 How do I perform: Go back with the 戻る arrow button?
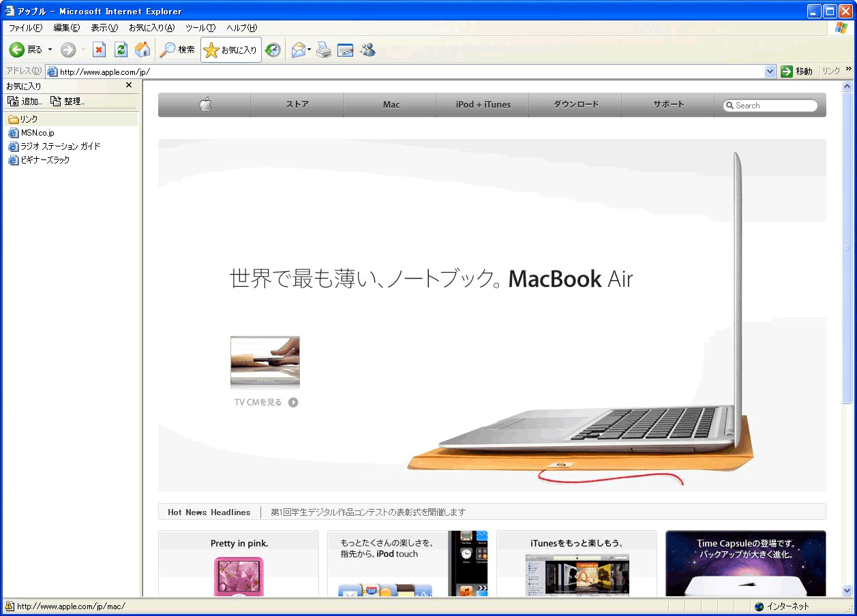pyautogui.click(x=25, y=50)
